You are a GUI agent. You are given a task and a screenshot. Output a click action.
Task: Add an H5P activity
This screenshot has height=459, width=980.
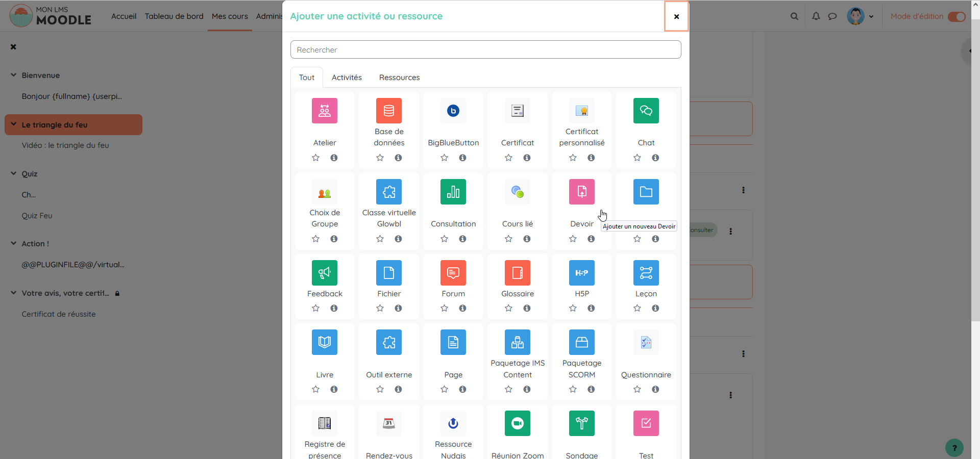click(x=582, y=273)
